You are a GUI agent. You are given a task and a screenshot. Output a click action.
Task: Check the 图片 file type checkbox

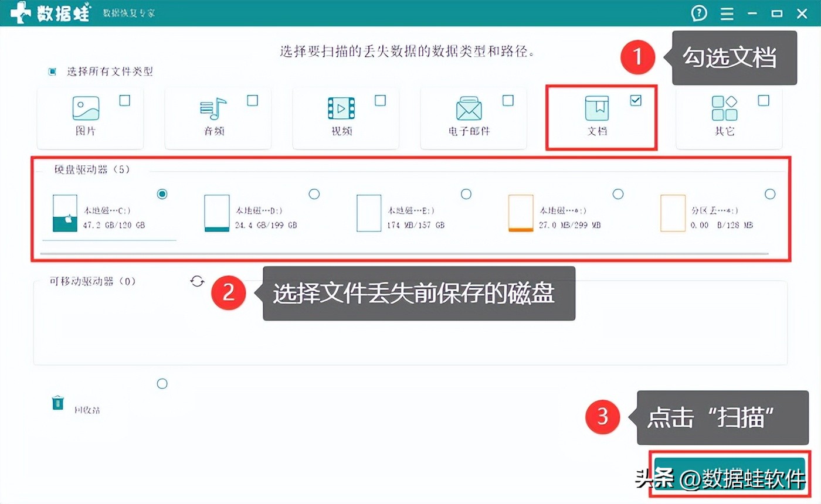pyautogui.click(x=124, y=100)
